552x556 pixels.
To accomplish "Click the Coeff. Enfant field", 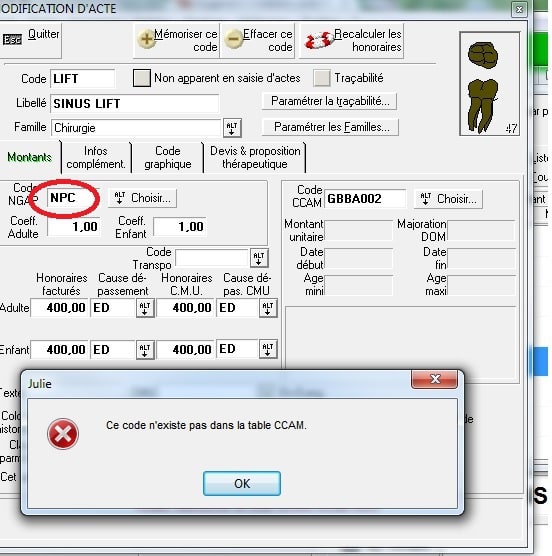I will 179,227.
